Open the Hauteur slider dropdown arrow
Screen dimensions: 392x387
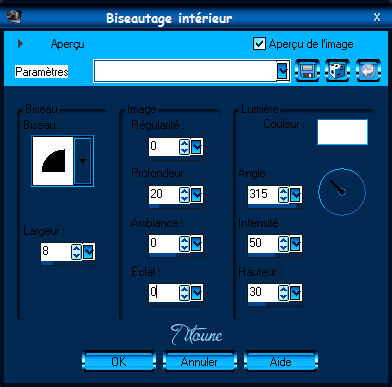295,293
